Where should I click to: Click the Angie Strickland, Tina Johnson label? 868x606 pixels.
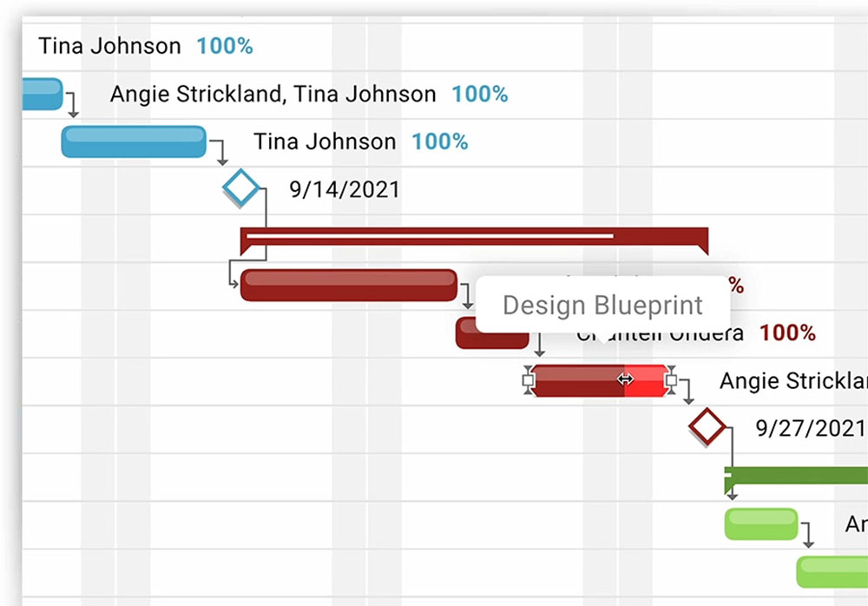pyautogui.click(x=273, y=94)
